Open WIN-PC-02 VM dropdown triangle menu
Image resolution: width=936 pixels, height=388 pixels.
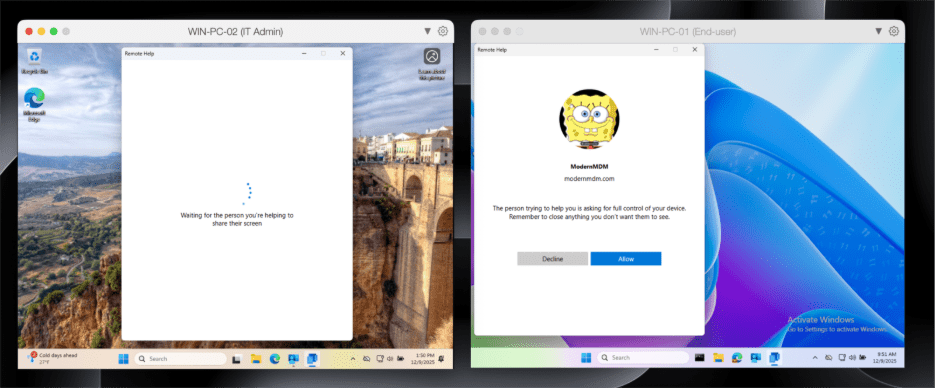(427, 31)
